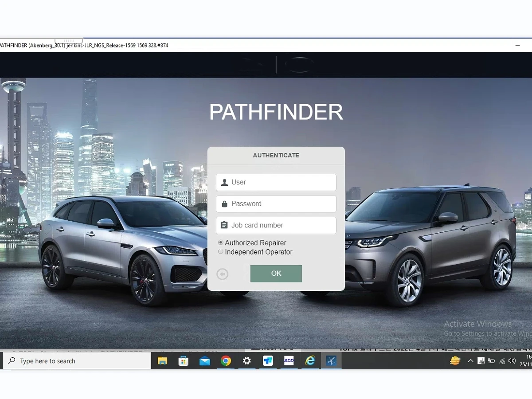
Task: Click the Authorized Repairer label text
Action: point(255,243)
